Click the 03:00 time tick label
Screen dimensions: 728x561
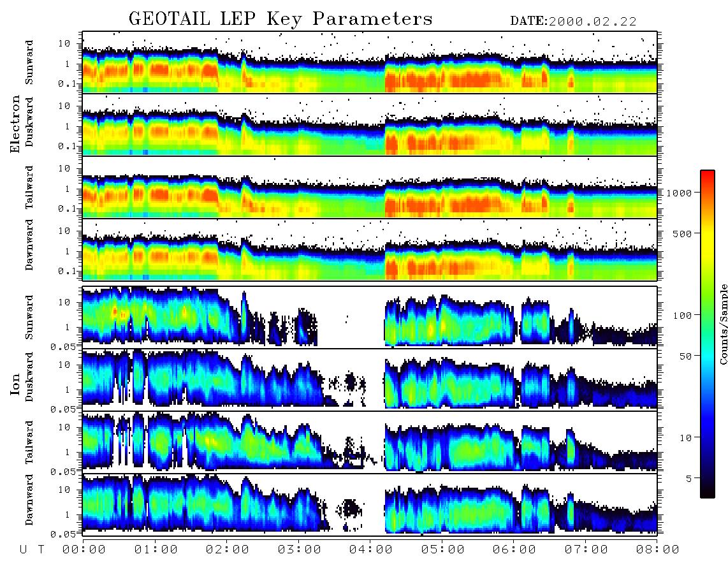(300, 550)
